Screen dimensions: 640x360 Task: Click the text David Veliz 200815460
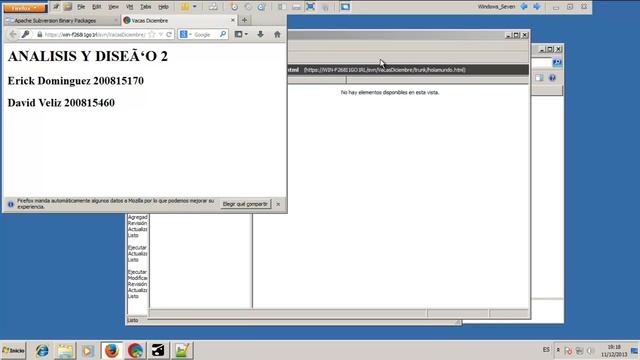point(61,103)
